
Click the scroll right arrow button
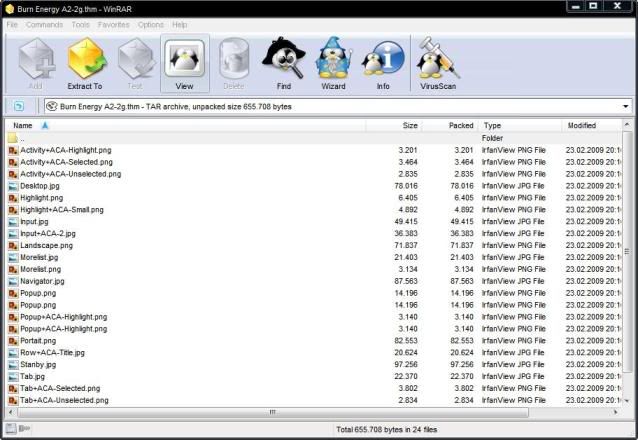click(616, 412)
